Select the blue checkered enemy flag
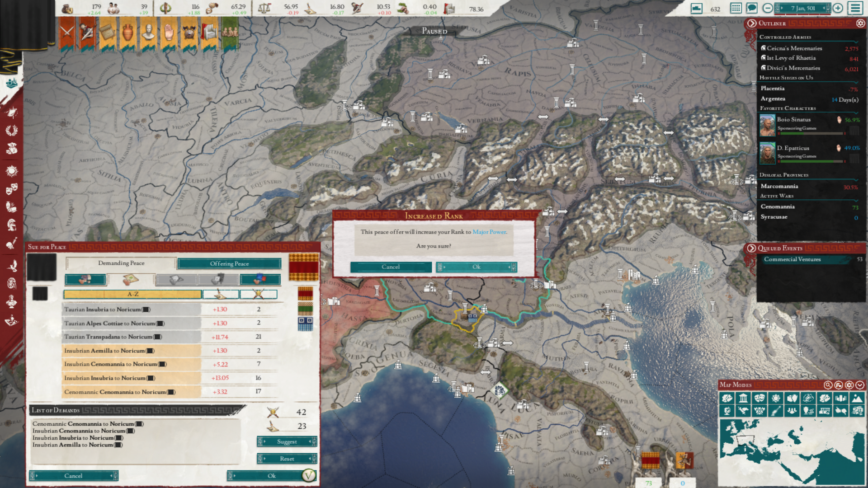The height and width of the screenshot is (488, 868). [x=305, y=324]
